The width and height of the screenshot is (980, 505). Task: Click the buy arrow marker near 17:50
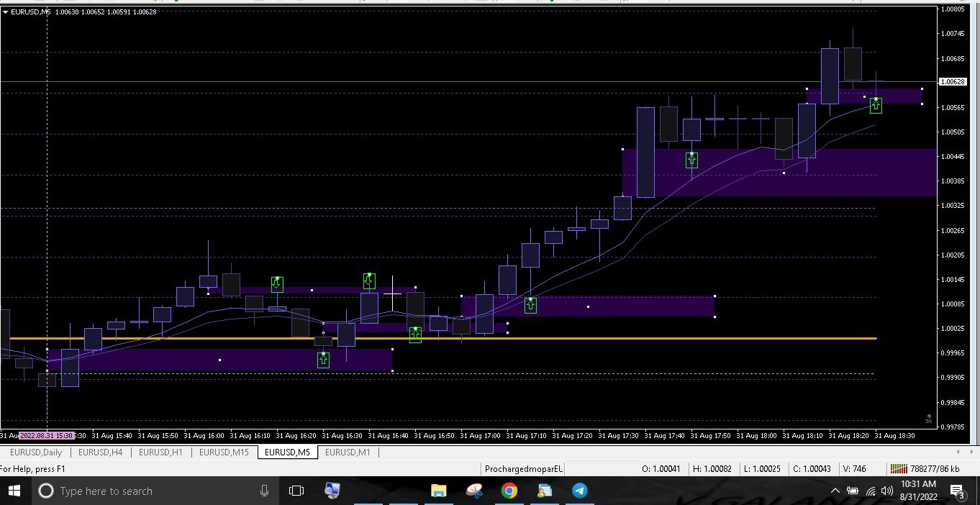pos(691,160)
